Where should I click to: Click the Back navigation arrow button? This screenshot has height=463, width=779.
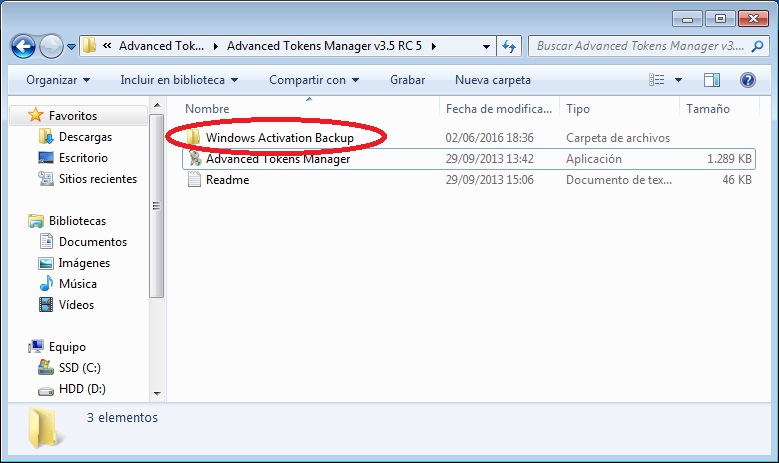coord(23,46)
